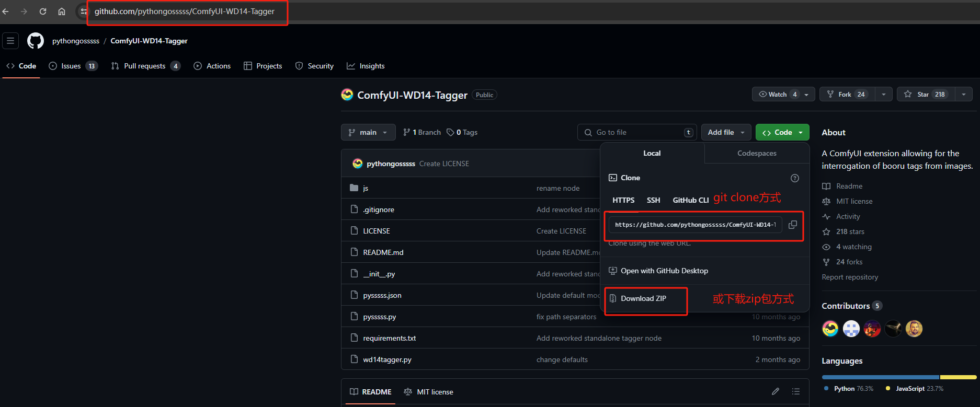Select the MIT license tab below the file list
980x407 pixels.
[428, 392]
